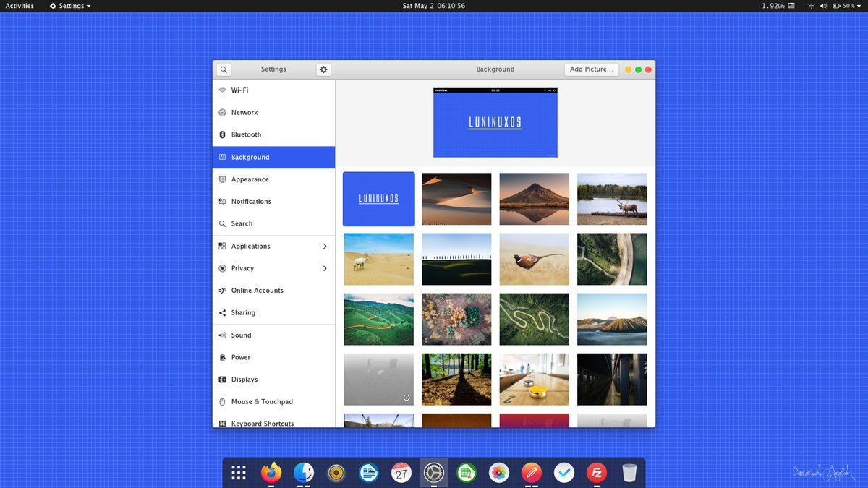Open FileZilla from the dock

click(x=596, y=472)
